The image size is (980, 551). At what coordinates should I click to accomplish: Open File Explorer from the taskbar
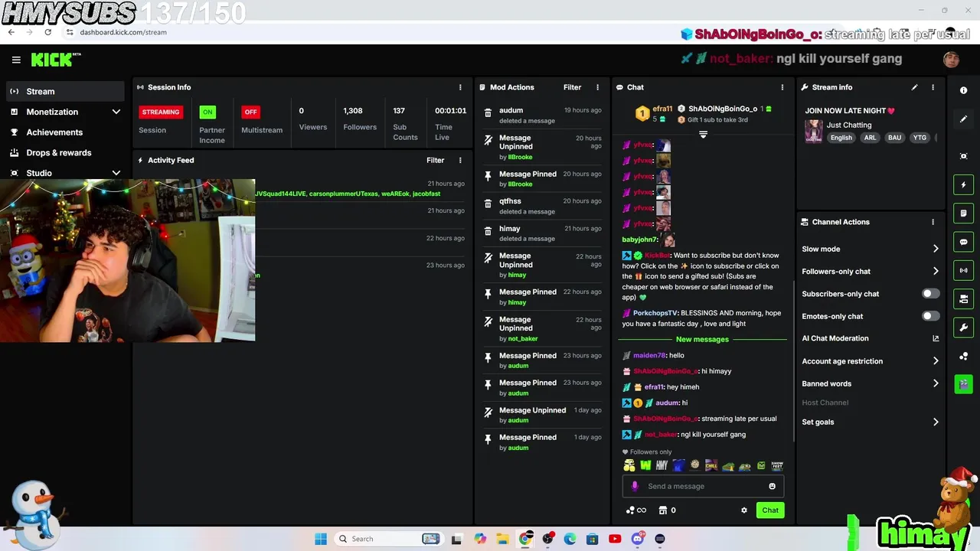pos(502,539)
